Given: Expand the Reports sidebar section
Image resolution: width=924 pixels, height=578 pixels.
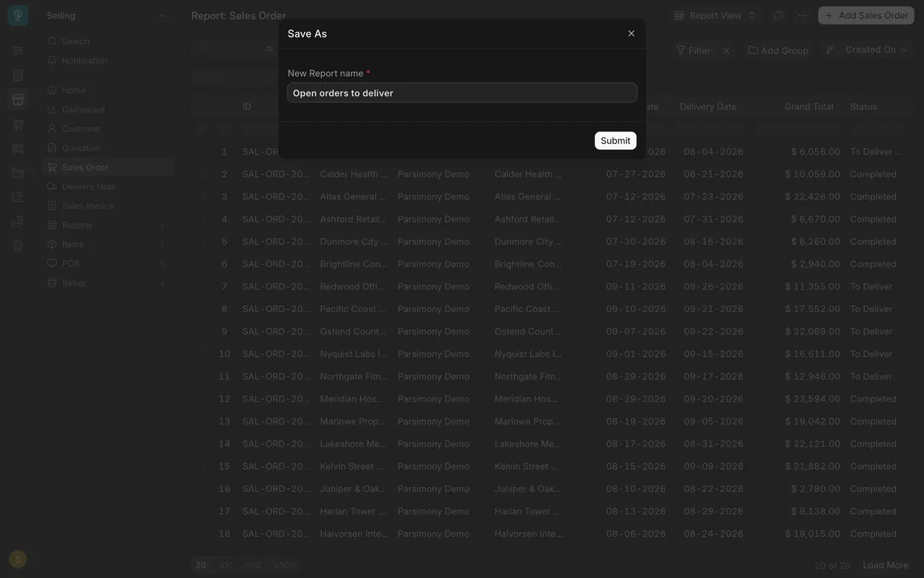Looking at the screenshot, I should click(x=108, y=225).
